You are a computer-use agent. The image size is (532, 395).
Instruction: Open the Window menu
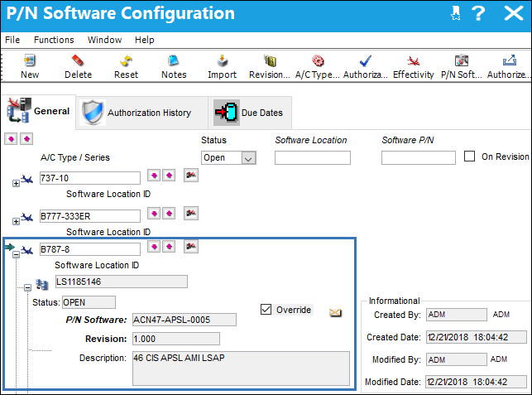[x=104, y=40]
